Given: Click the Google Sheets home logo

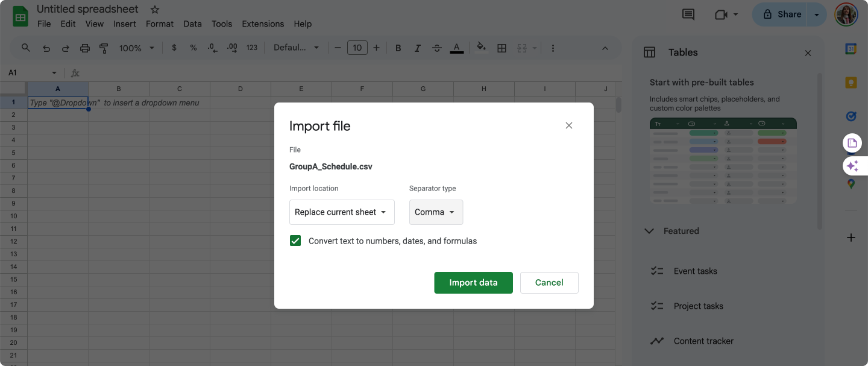Looking at the screenshot, I should [x=20, y=16].
